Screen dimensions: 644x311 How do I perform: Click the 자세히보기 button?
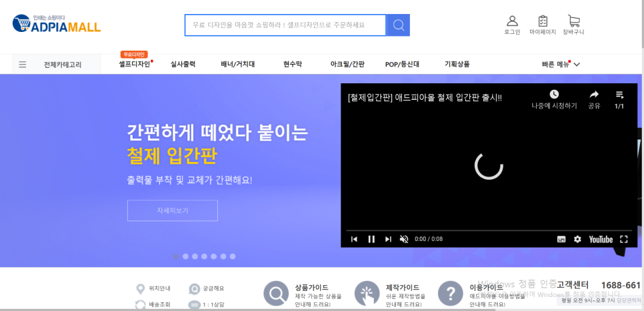tap(173, 210)
